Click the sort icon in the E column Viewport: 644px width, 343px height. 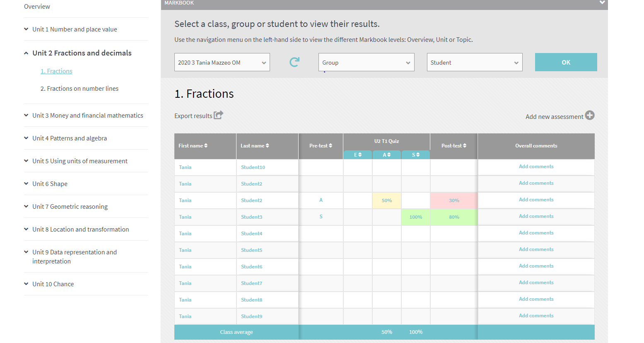tap(361, 154)
